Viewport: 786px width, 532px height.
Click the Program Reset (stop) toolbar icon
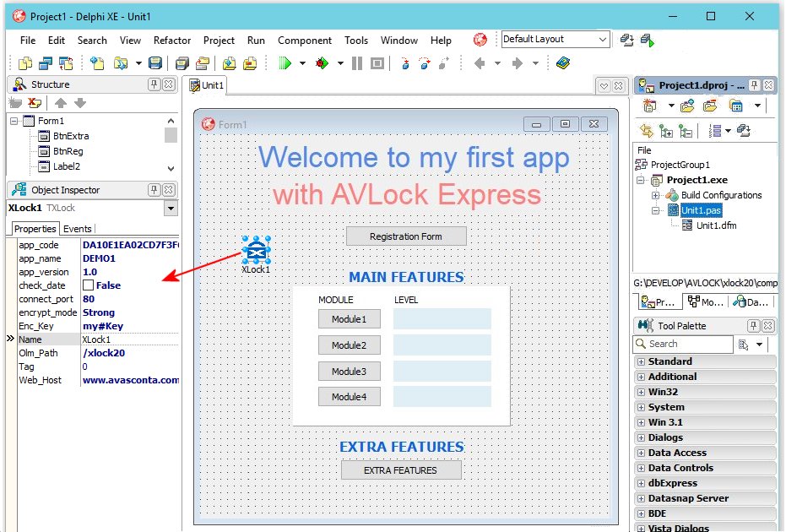[x=377, y=63]
